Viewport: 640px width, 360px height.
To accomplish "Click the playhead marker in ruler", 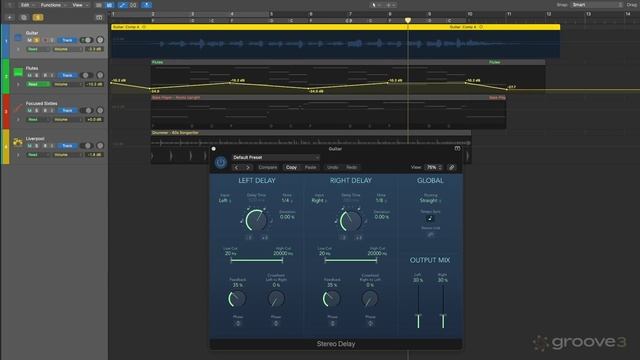I will click(407, 20).
